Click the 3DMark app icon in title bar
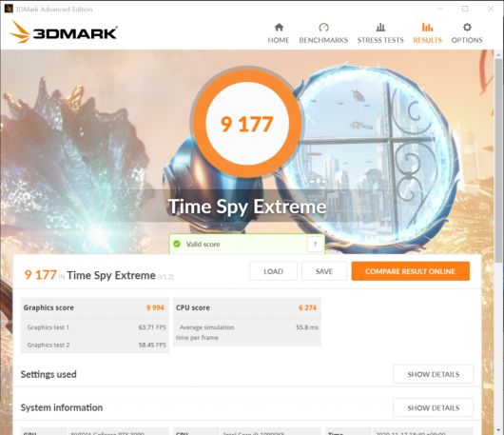Image resolution: width=504 pixels, height=435 pixels. click(x=9, y=9)
